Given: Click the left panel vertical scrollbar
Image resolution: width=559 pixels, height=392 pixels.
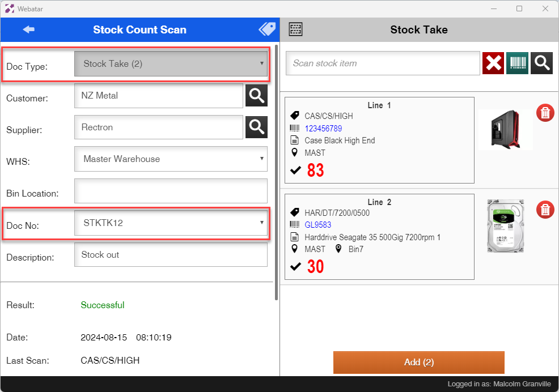Looking at the screenshot, I should 276,170.
